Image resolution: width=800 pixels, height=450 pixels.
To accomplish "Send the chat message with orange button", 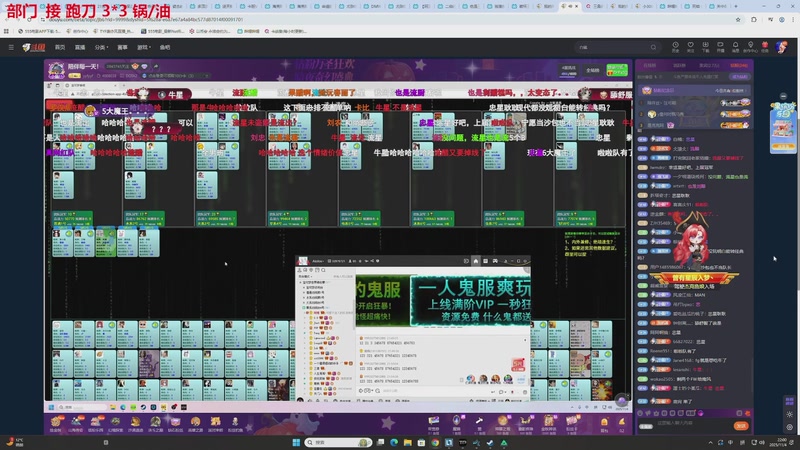I will tap(741, 426).
